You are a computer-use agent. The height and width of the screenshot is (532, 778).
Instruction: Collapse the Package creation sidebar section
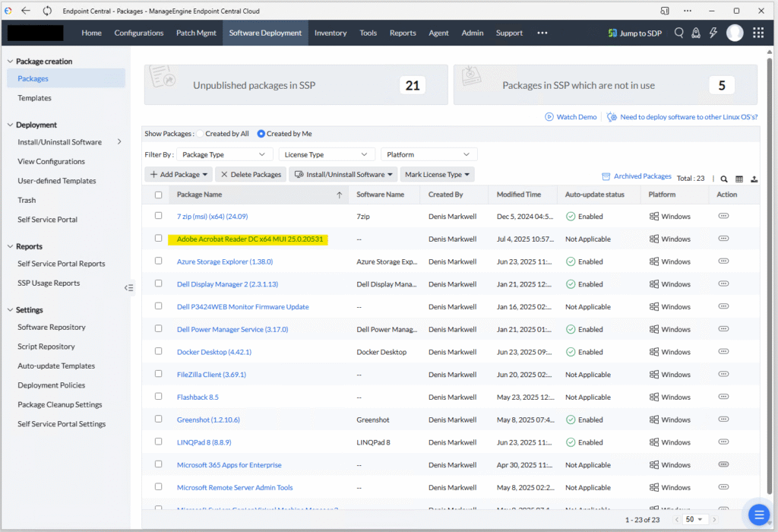[10, 62]
